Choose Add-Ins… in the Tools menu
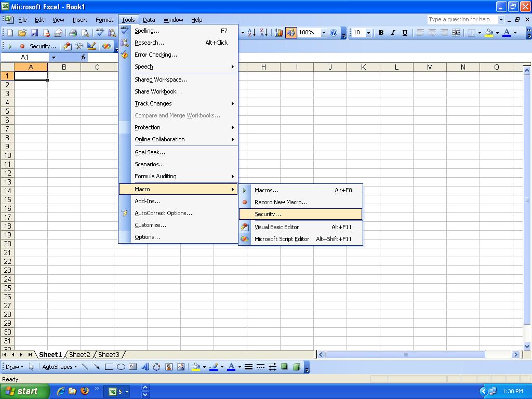The height and width of the screenshot is (399, 532). [x=178, y=201]
